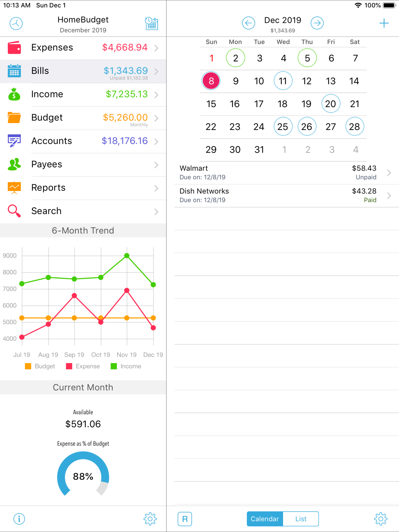Expand the Dish Networks bill chevron

(x=389, y=196)
